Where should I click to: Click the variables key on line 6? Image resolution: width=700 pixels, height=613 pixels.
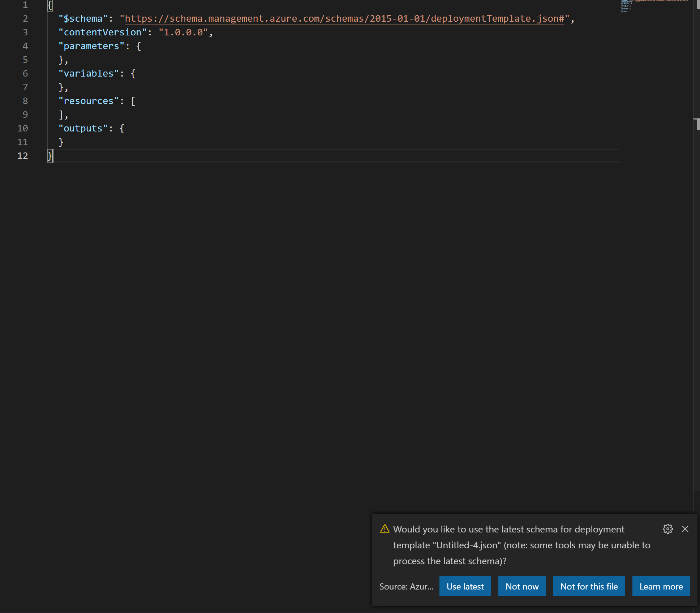(88, 73)
